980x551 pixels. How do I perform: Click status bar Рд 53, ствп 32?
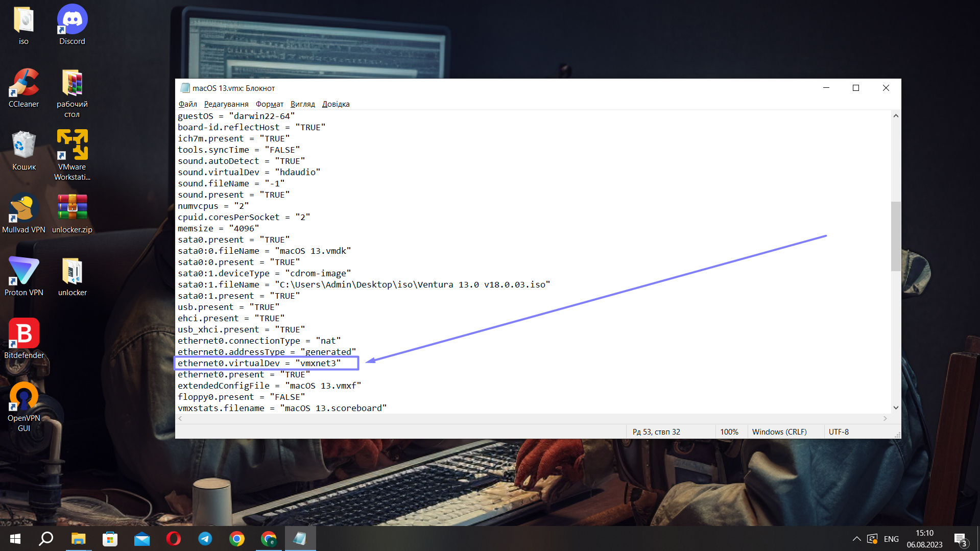(x=656, y=432)
